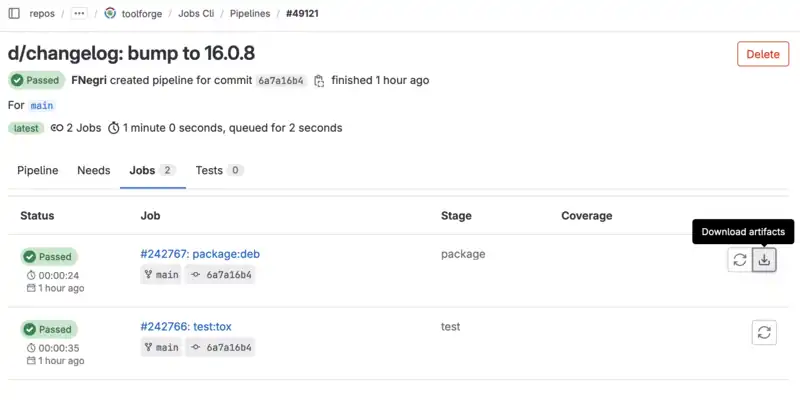This screenshot has width=800, height=400.
Task: Click the Coverage column header
Action: click(x=587, y=216)
